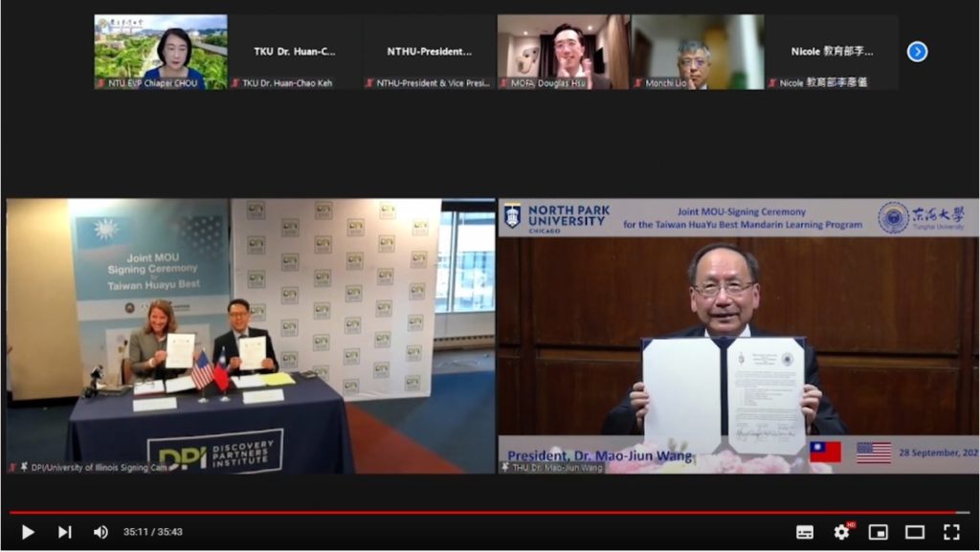Select Nicole participant tile

coord(832,52)
